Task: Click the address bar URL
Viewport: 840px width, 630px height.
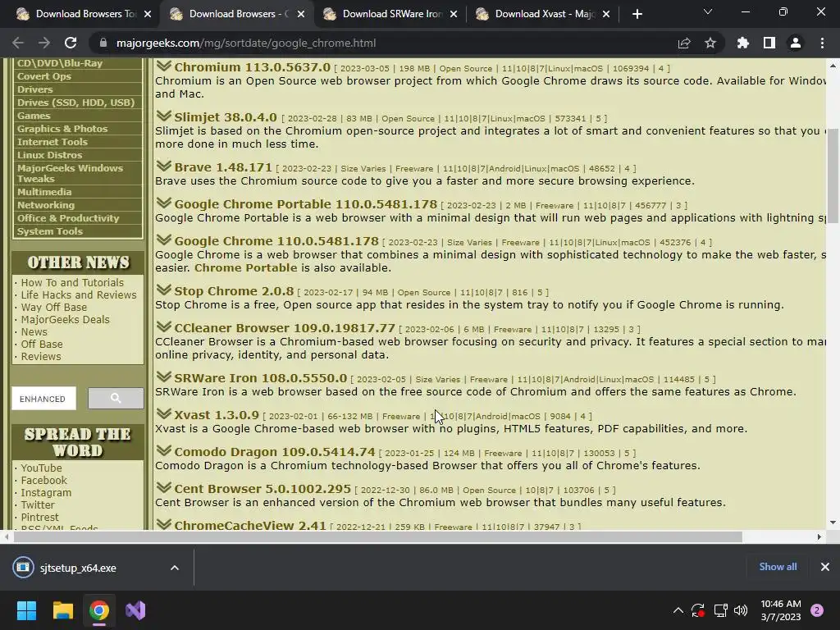Action: [246, 43]
